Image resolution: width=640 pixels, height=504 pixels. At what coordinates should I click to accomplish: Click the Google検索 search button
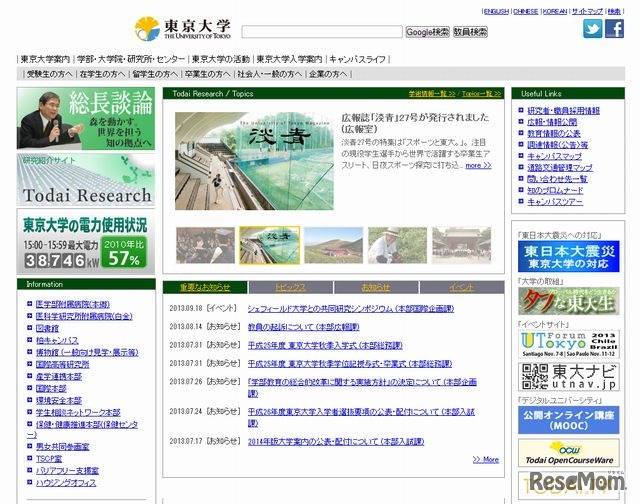coord(427,32)
